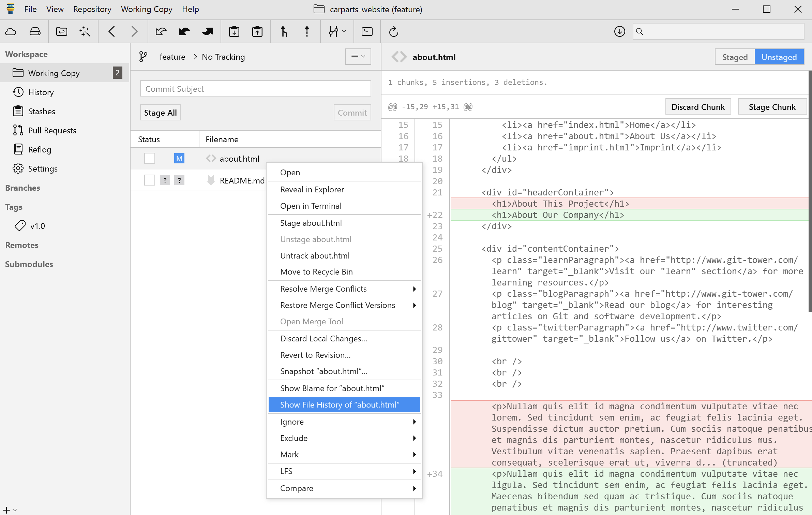Open the Repository menu
The width and height of the screenshot is (812, 515).
(92, 9)
